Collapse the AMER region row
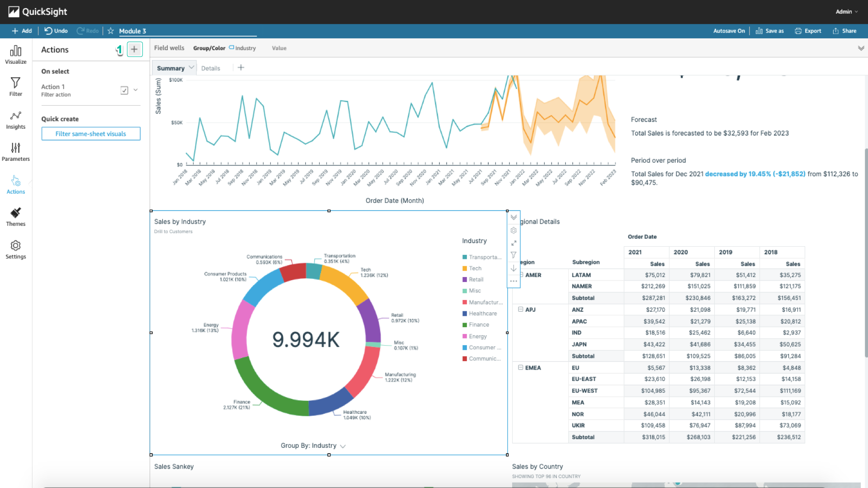The height and width of the screenshot is (488, 868). (521, 275)
